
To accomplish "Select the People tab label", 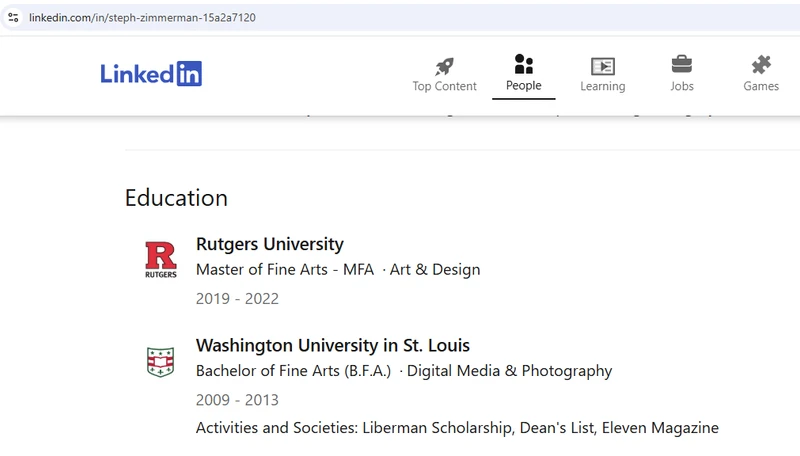I will [x=523, y=85].
